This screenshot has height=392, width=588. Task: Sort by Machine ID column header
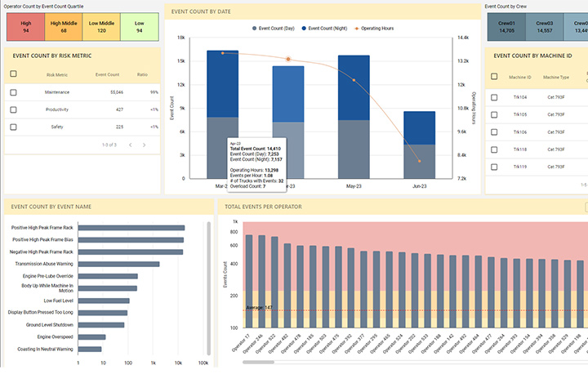pyautogui.click(x=519, y=77)
